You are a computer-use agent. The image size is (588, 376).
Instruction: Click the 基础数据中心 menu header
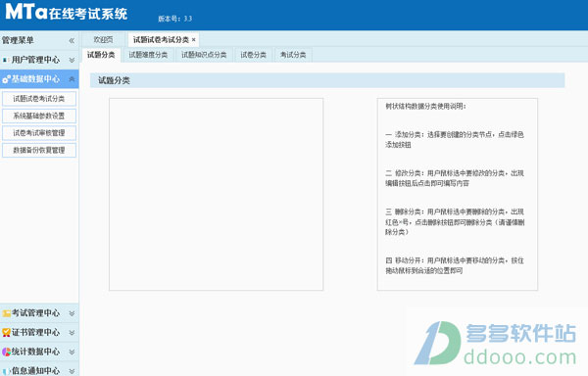[x=39, y=79]
